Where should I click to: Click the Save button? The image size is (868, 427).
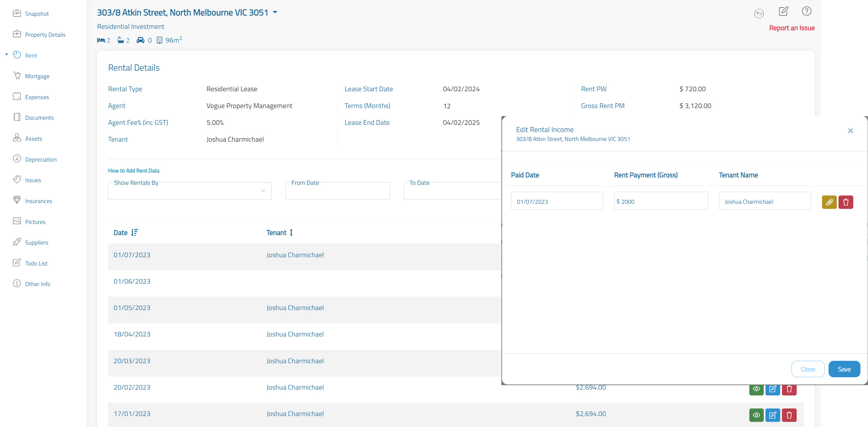tap(844, 369)
